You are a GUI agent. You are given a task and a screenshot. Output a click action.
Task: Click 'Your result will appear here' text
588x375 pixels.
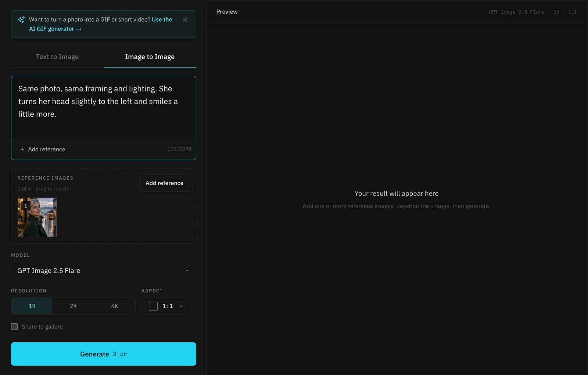397,194
